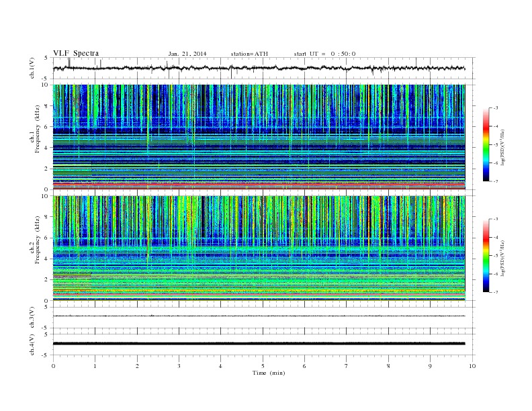Click the "-7" label on ch.1 colorbar

[496, 181]
